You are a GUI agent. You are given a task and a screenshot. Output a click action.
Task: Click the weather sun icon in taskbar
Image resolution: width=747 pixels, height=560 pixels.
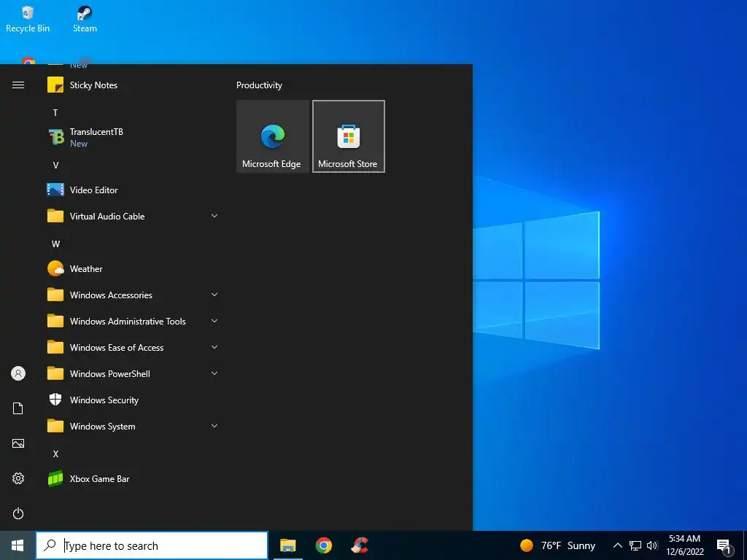coord(527,545)
